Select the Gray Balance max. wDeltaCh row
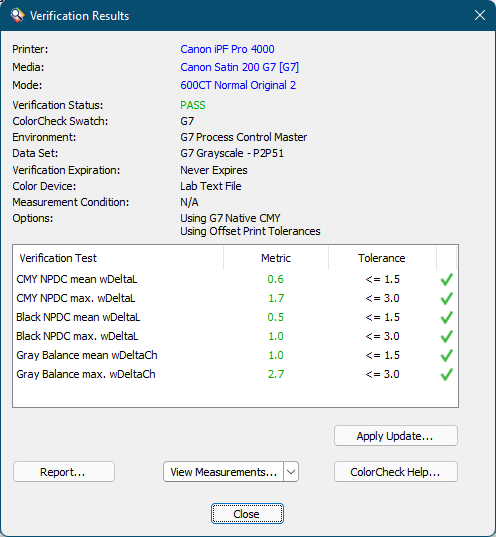Viewport: 496px width, 537px height. (x=235, y=374)
